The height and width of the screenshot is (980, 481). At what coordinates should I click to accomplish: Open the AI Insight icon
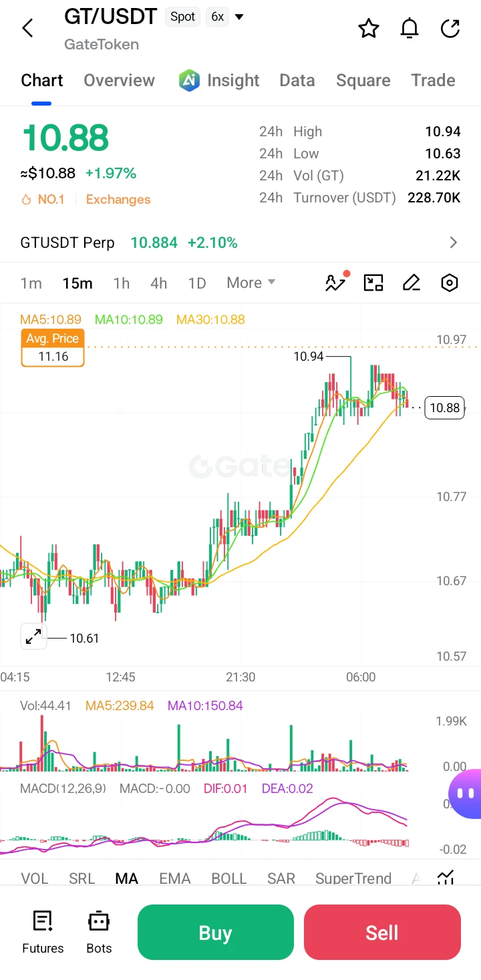pyautogui.click(x=190, y=80)
